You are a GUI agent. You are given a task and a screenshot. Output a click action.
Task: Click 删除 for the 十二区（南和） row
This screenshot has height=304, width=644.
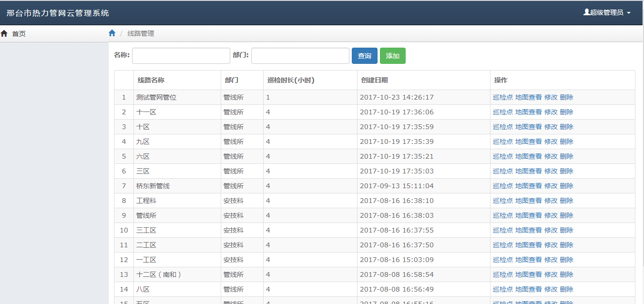(x=566, y=274)
